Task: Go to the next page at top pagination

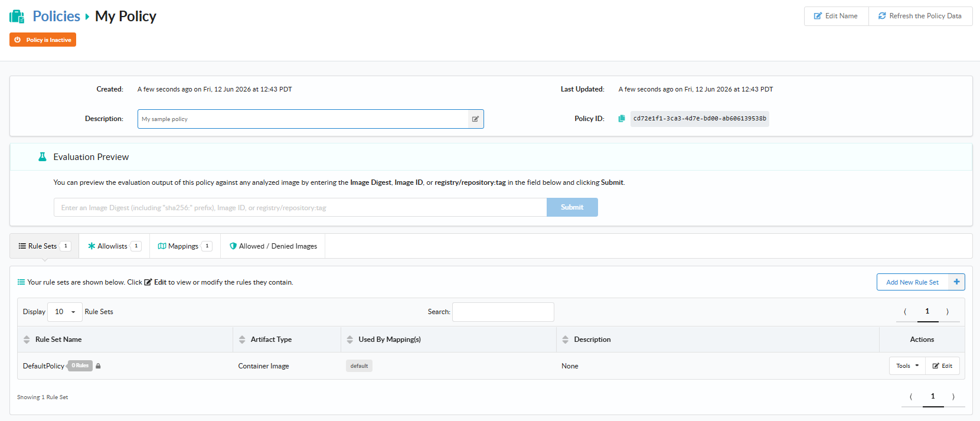Action: pos(948,312)
